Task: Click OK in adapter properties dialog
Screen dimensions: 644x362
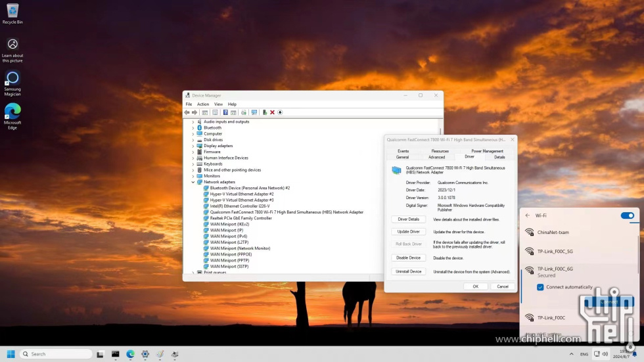Action: point(475,286)
